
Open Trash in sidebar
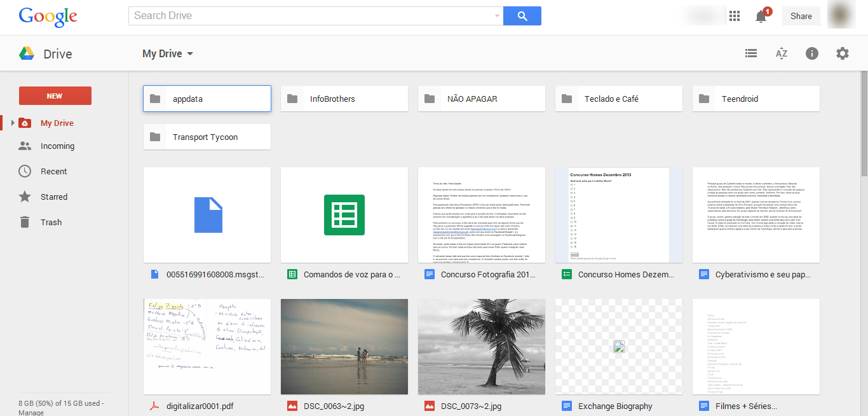(x=51, y=222)
